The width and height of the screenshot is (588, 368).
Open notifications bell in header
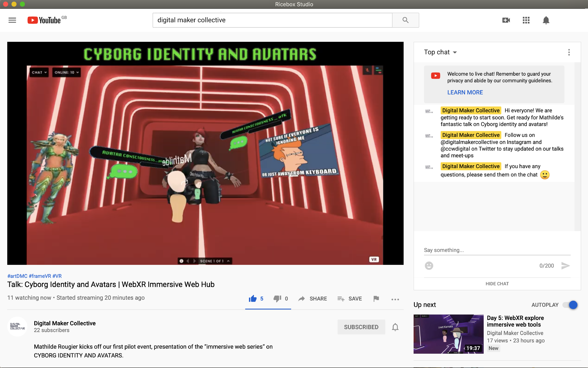(546, 20)
